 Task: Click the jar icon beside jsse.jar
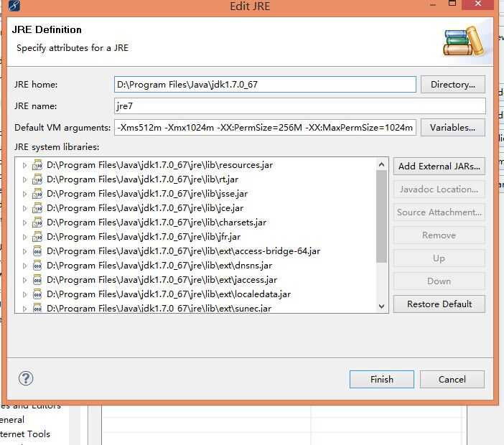37,194
